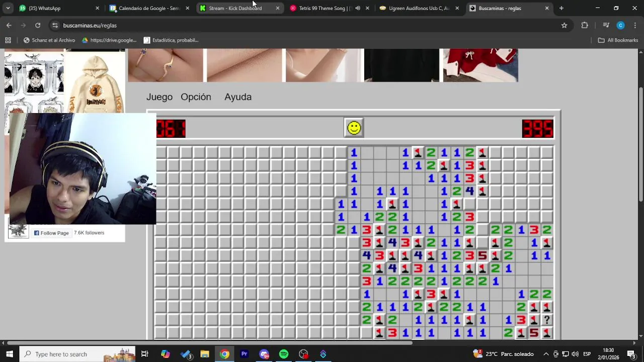Open the media controls icon in Chrome toolbar
The width and height of the screenshot is (644, 362).
coord(606,25)
